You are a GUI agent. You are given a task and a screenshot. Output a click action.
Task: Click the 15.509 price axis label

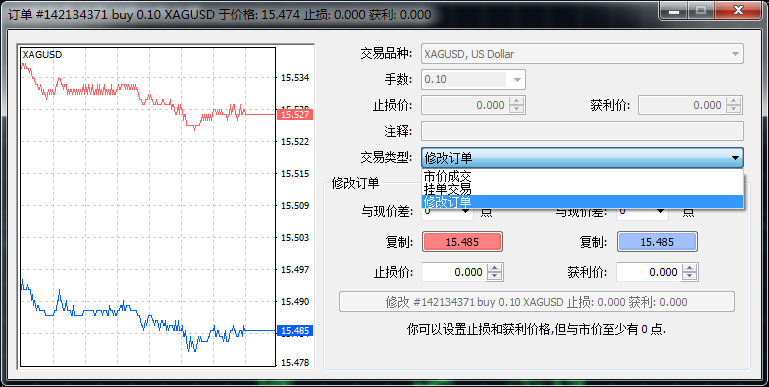click(x=295, y=206)
